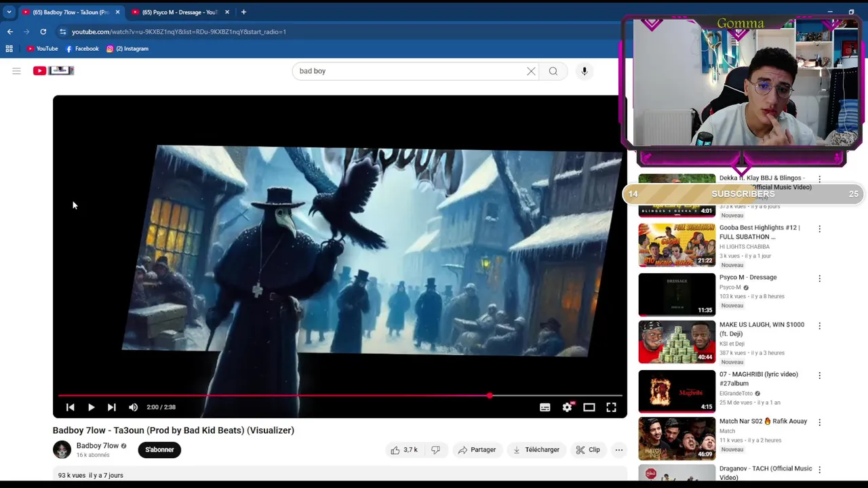Image resolution: width=868 pixels, height=488 pixels.
Task: Open Psyco M - Dressage video thumbnail
Action: [x=677, y=295]
